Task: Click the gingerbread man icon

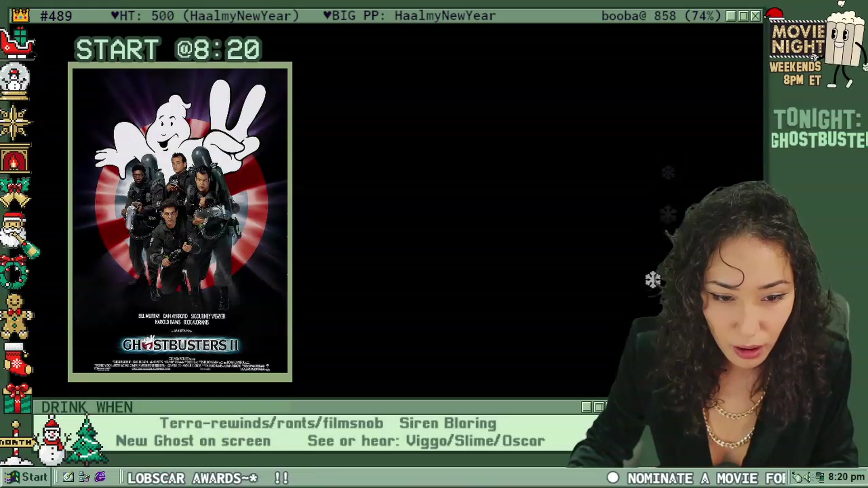Action: tap(16, 316)
